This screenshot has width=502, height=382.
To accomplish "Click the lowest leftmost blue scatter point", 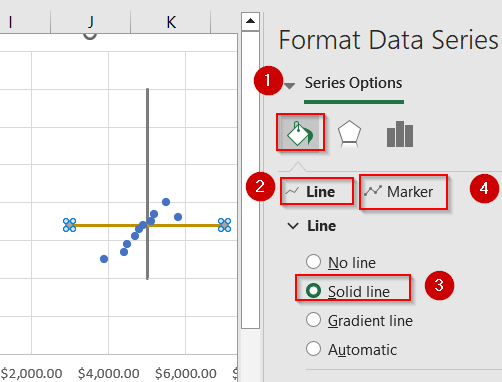I will pyautogui.click(x=104, y=259).
